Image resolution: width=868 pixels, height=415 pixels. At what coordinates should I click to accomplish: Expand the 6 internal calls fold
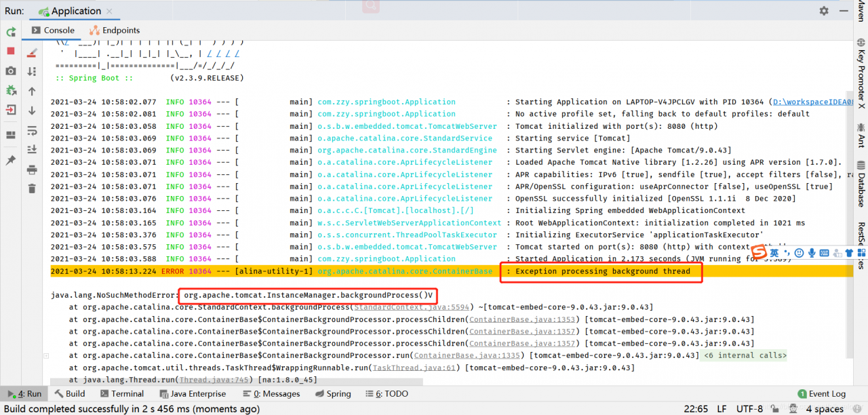click(745, 355)
